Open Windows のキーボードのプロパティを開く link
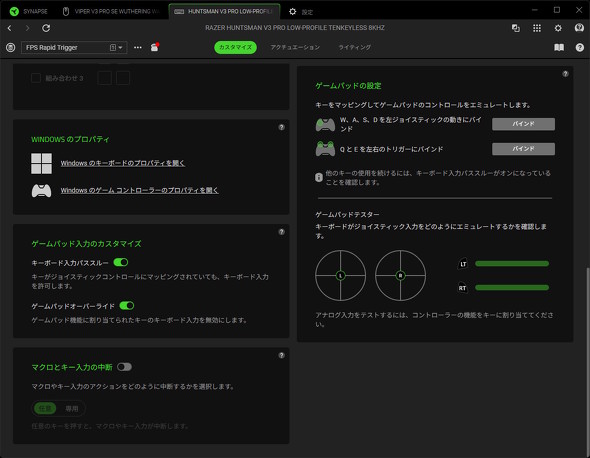Image resolution: width=590 pixels, height=458 pixels. pyautogui.click(x=123, y=163)
